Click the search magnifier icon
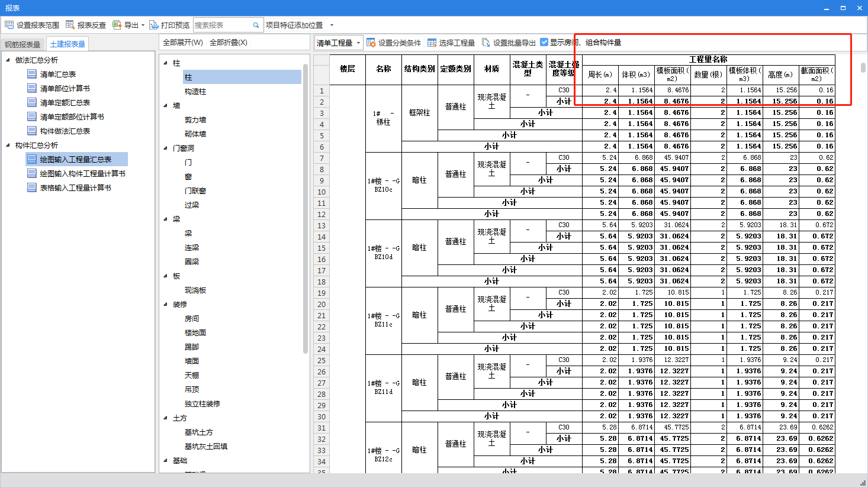The height and width of the screenshot is (488, 868). 256,25
